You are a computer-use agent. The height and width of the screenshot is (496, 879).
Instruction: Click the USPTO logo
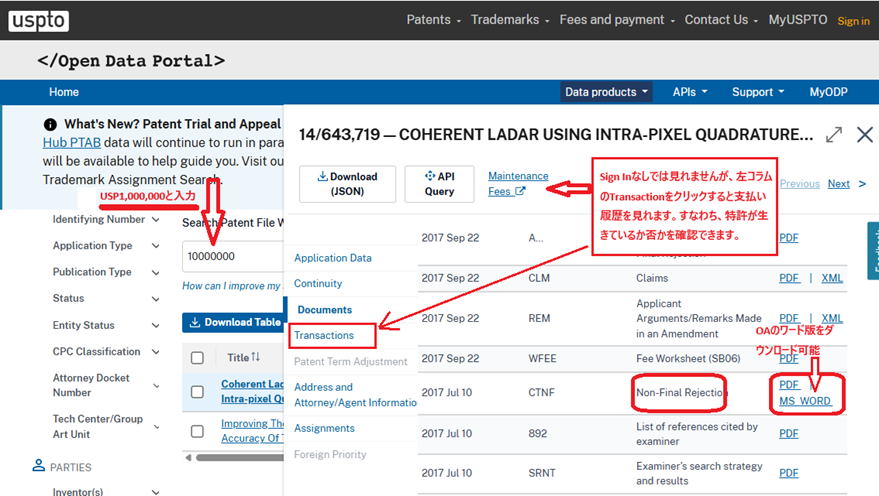[x=39, y=20]
